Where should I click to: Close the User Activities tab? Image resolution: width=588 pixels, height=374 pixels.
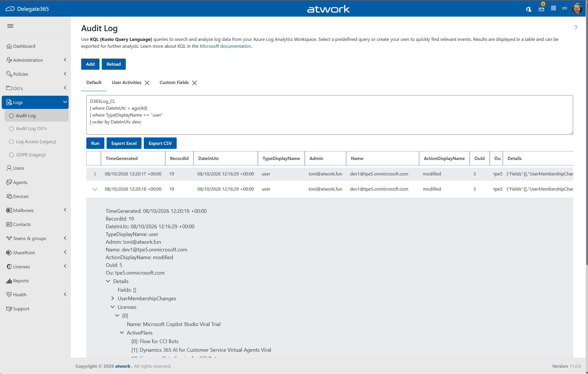147,83
